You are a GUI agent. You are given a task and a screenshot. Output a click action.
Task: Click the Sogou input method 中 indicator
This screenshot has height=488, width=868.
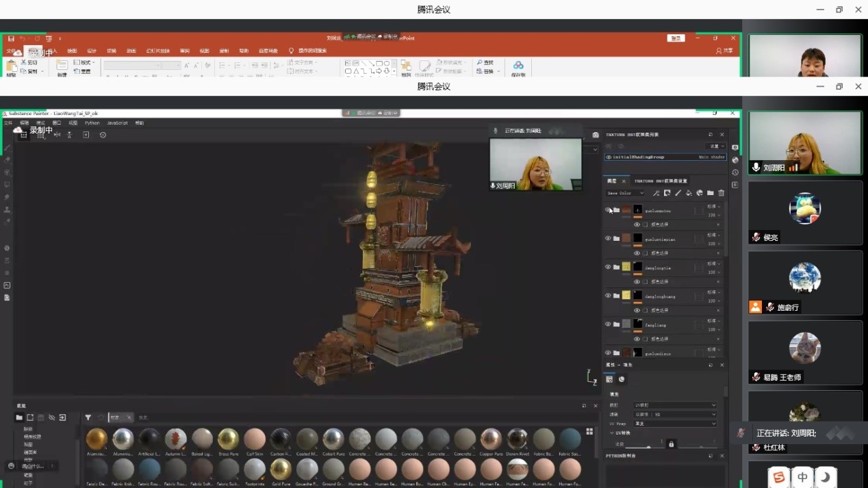tap(802, 477)
